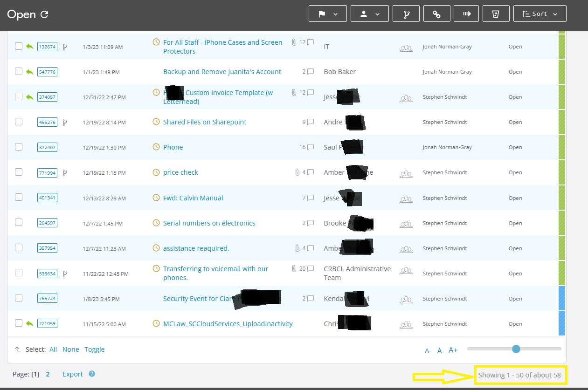The height and width of the screenshot is (390, 588).
Task: Click Select All tickets link
Action: (x=53, y=349)
